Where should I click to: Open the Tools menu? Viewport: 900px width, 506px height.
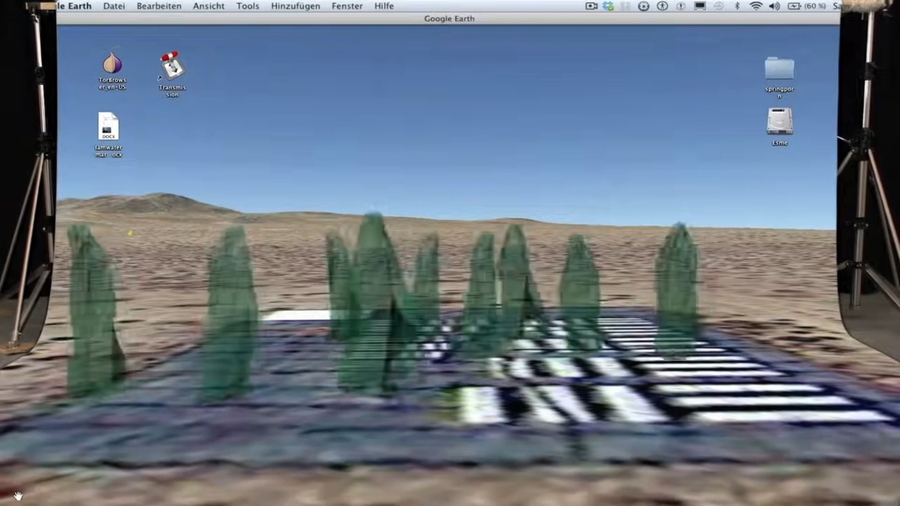pos(247,6)
